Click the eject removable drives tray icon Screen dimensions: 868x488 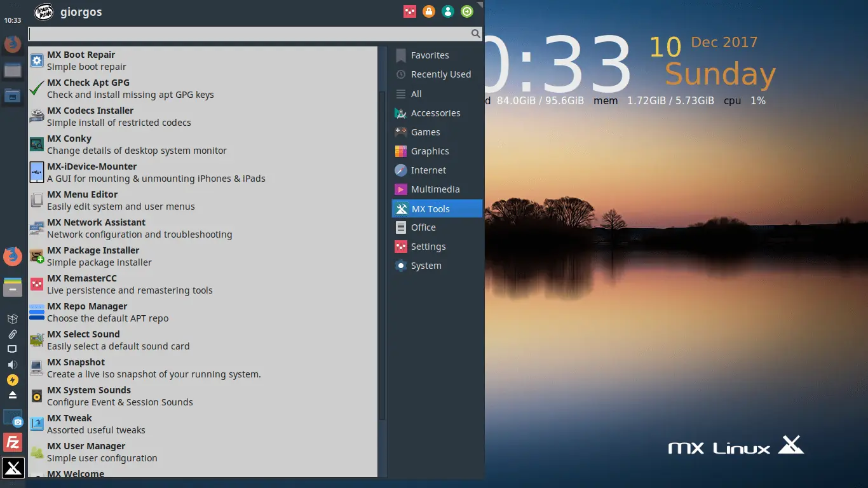(12, 395)
